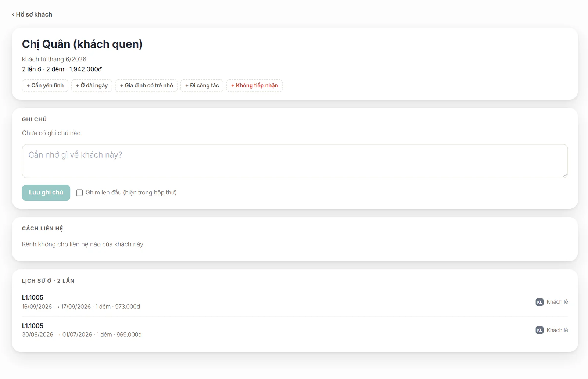The image size is (588, 379).
Task: Check the Ghim lên đầu checkbox
Action: pos(79,193)
